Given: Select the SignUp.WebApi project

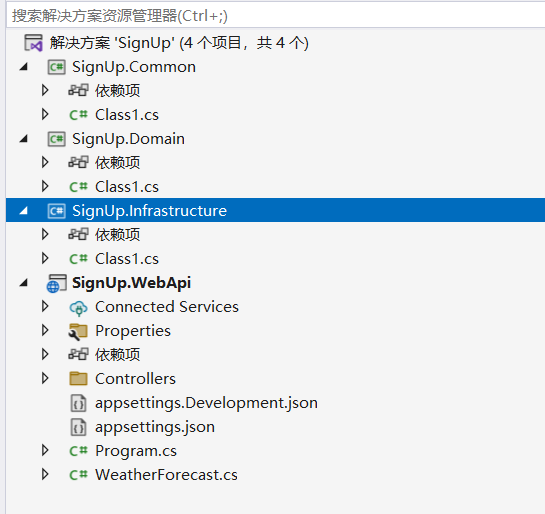Looking at the screenshot, I should (x=131, y=283).
